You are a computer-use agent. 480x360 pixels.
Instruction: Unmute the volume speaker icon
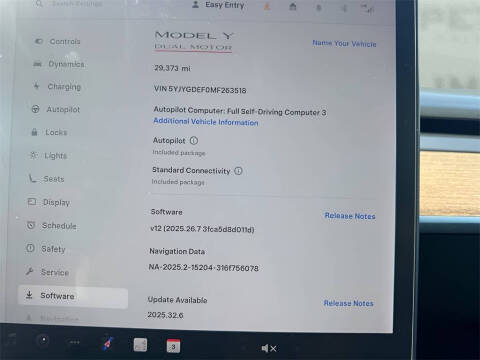click(269, 348)
